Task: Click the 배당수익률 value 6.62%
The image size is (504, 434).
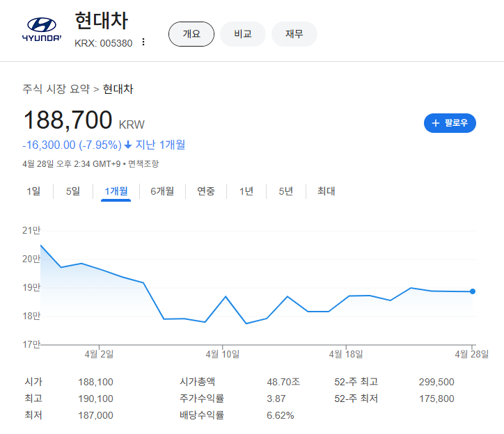Action: 281,415
